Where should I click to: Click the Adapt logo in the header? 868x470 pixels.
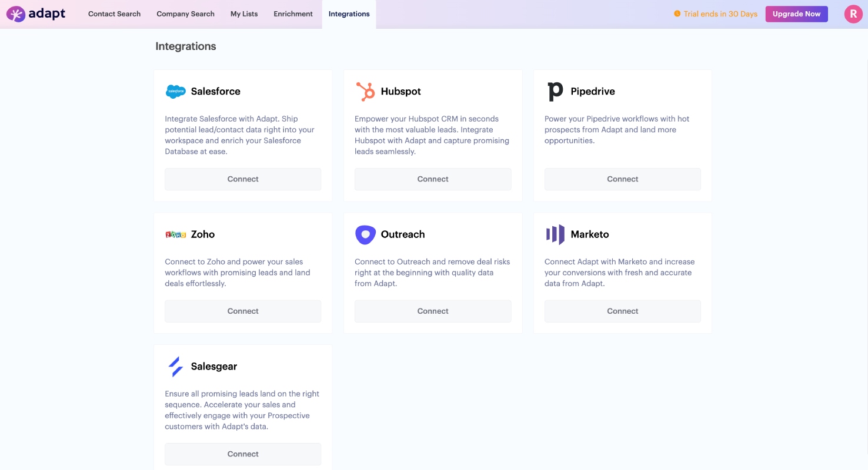click(x=36, y=14)
